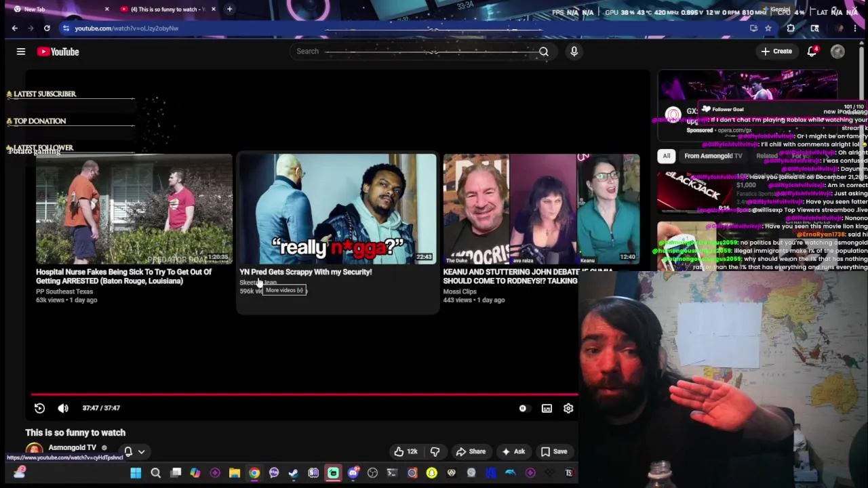Open the weather widget on the taskbar
This screenshot has width=868, height=488.
tap(19, 473)
